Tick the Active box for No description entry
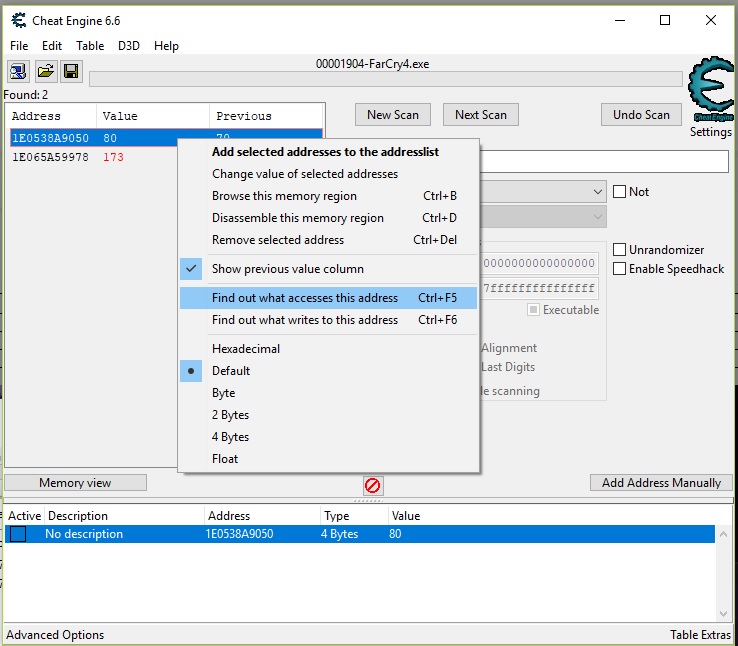Screen dimensions: 738x646 18,534
